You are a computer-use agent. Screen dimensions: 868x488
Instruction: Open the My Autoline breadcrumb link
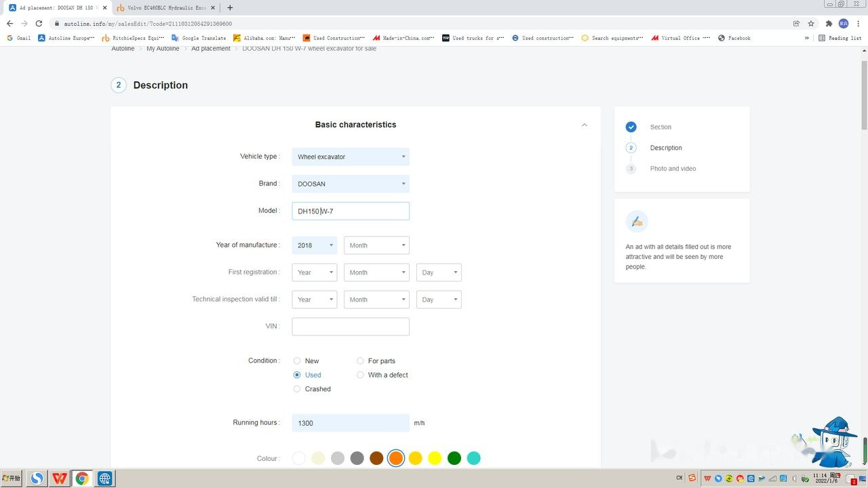163,49
